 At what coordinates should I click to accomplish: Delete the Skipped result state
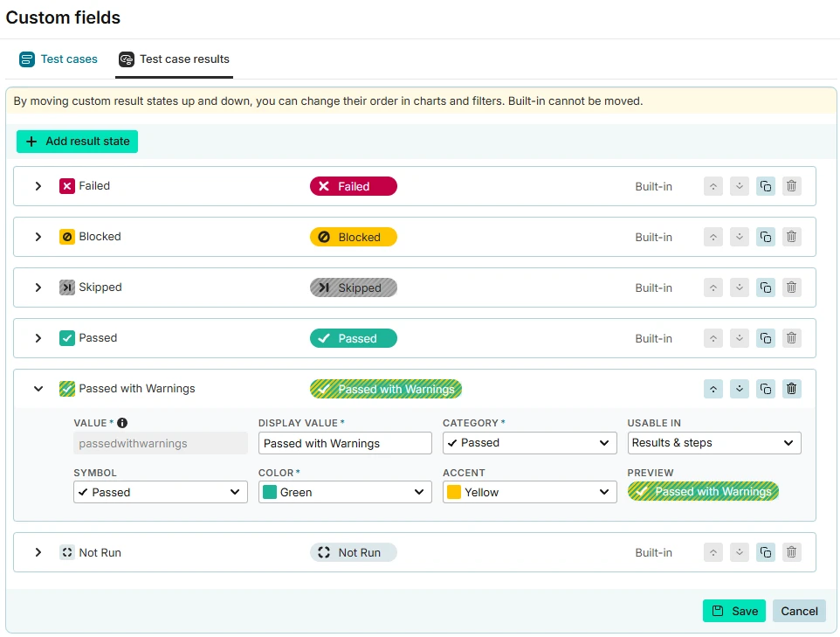pyautogui.click(x=791, y=287)
